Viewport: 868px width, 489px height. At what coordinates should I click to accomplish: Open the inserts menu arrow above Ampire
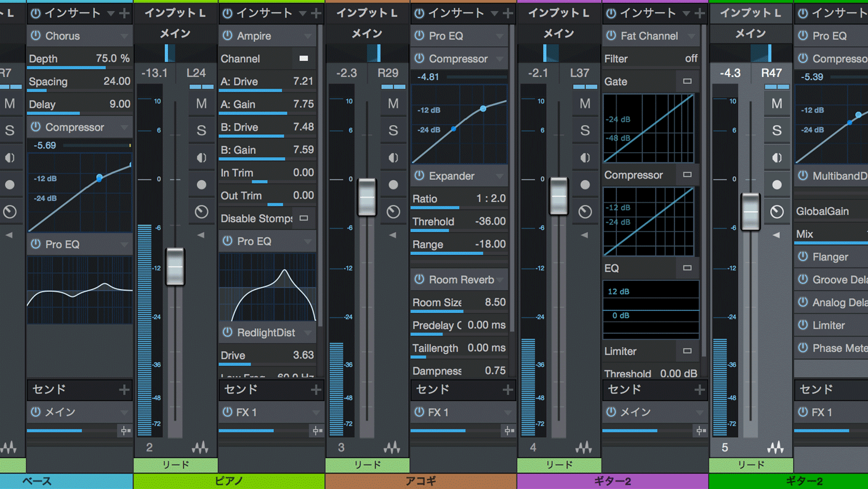pyautogui.click(x=302, y=13)
